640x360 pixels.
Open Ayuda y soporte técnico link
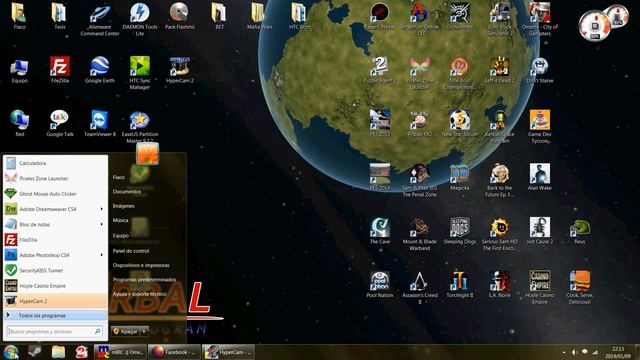tap(139, 294)
